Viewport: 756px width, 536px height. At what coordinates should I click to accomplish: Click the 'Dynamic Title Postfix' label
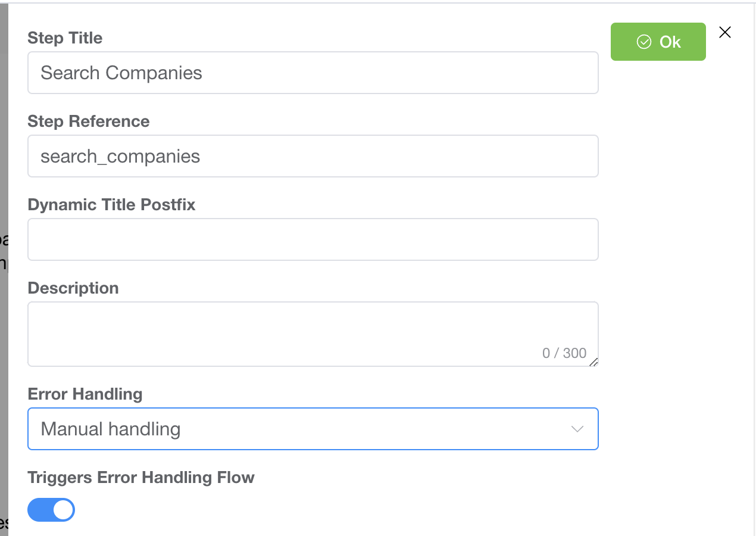(x=111, y=205)
